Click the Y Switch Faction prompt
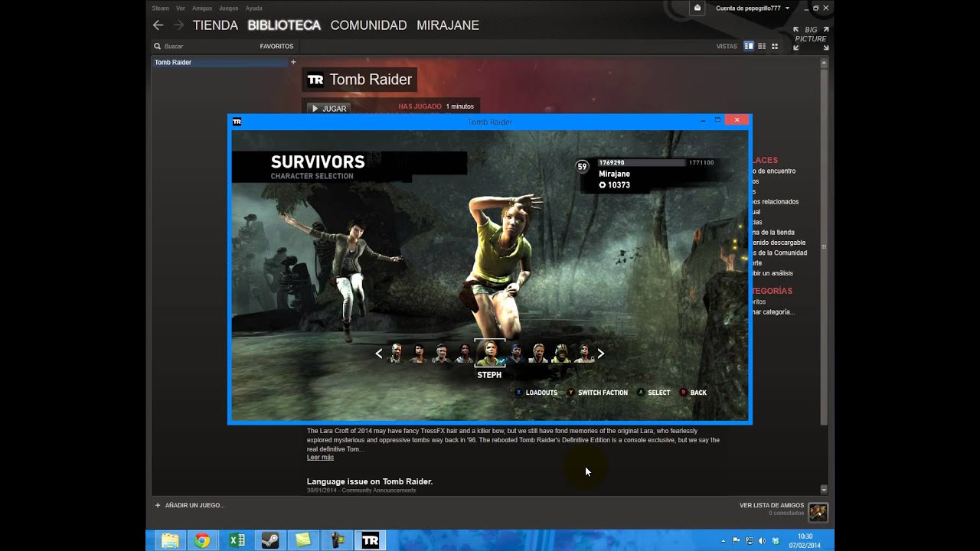980x551 pixels. click(x=597, y=393)
